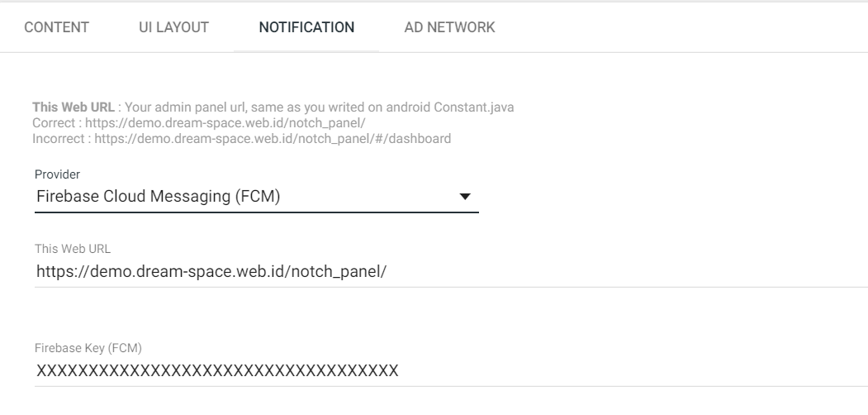Click the notch_panel URL value text
This screenshot has width=868, height=415.
211,271
